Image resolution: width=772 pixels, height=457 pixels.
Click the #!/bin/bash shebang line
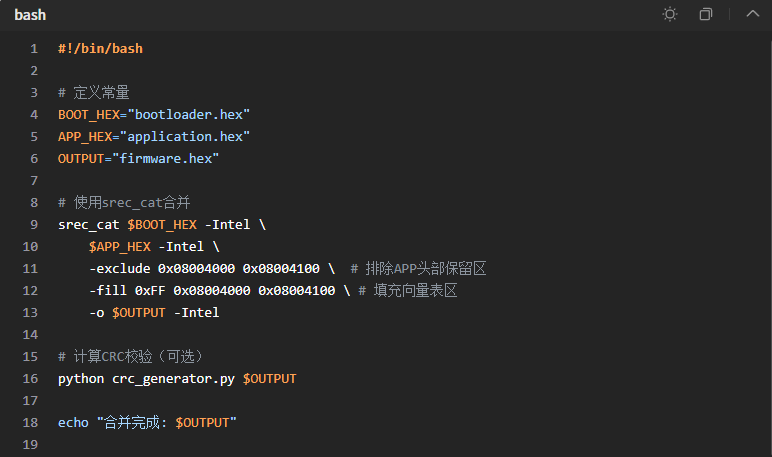pyautogui.click(x=100, y=48)
